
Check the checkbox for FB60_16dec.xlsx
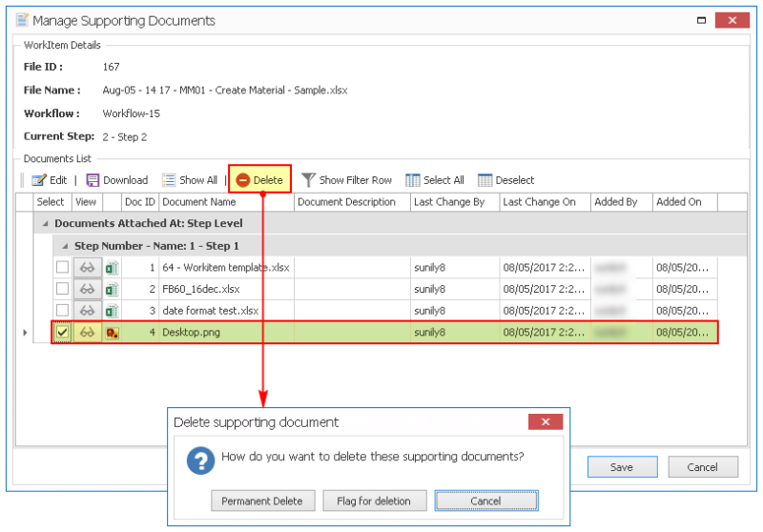click(62, 289)
